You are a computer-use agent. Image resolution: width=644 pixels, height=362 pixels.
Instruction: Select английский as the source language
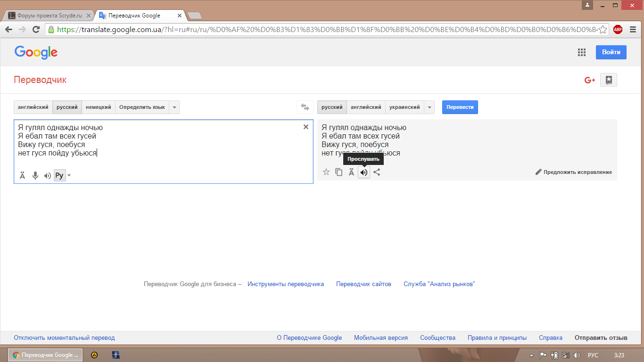click(x=33, y=107)
